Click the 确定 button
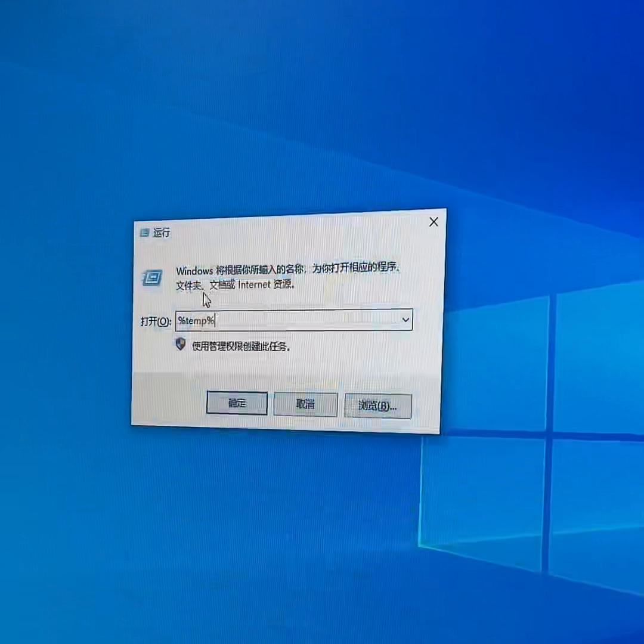644x644 pixels. (237, 403)
